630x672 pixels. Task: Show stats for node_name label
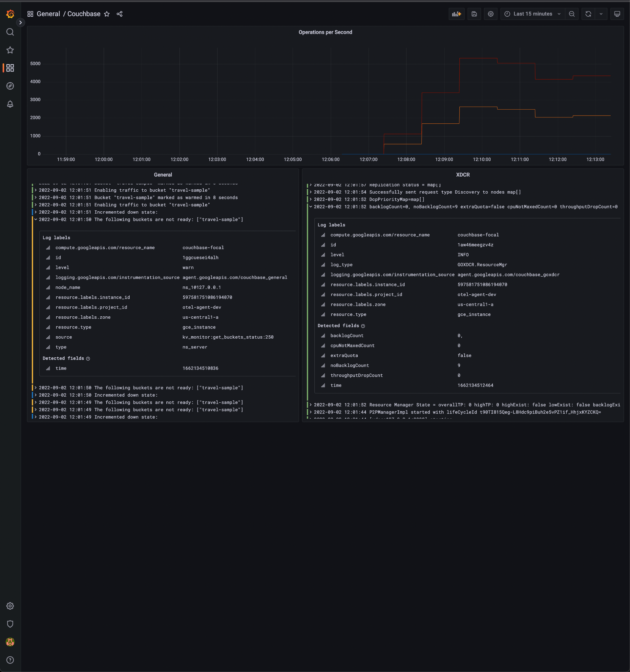click(x=48, y=288)
